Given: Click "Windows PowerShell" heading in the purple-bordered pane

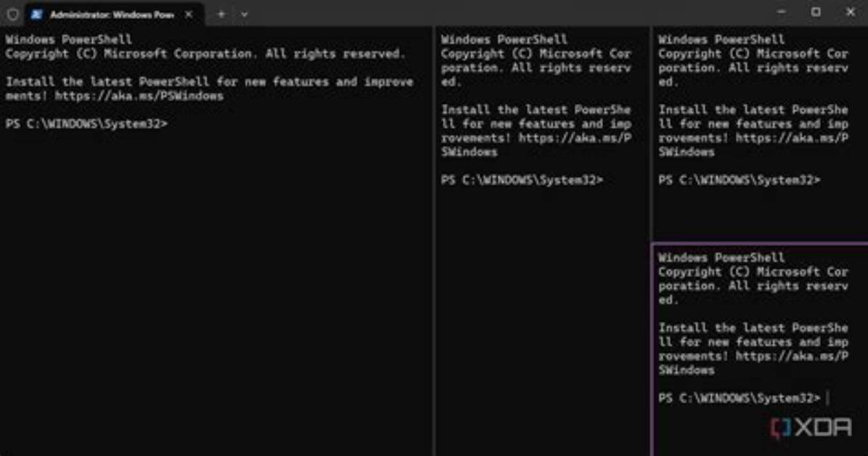Looking at the screenshot, I should pos(721,258).
